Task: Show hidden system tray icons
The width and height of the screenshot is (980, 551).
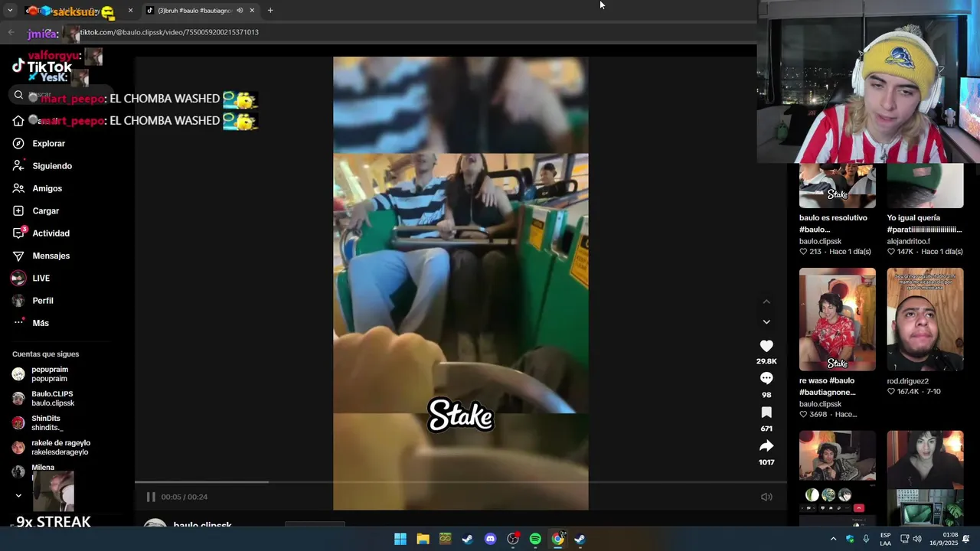Action: pyautogui.click(x=833, y=539)
